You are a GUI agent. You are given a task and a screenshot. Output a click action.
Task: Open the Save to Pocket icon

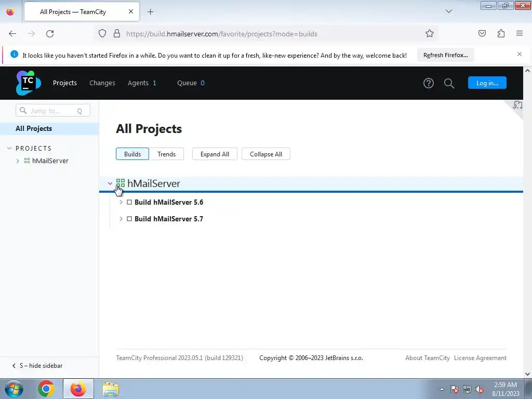point(482,33)
